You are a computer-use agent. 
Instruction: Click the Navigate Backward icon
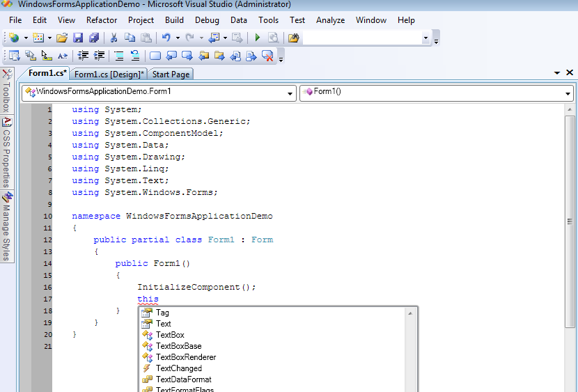pos(214,38)
